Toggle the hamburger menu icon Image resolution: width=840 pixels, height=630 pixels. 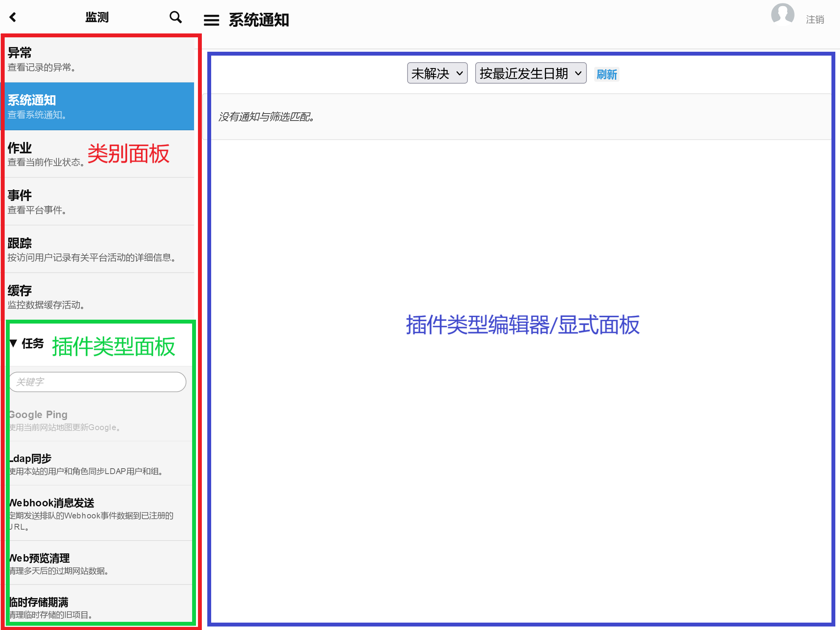click(211, 20)
